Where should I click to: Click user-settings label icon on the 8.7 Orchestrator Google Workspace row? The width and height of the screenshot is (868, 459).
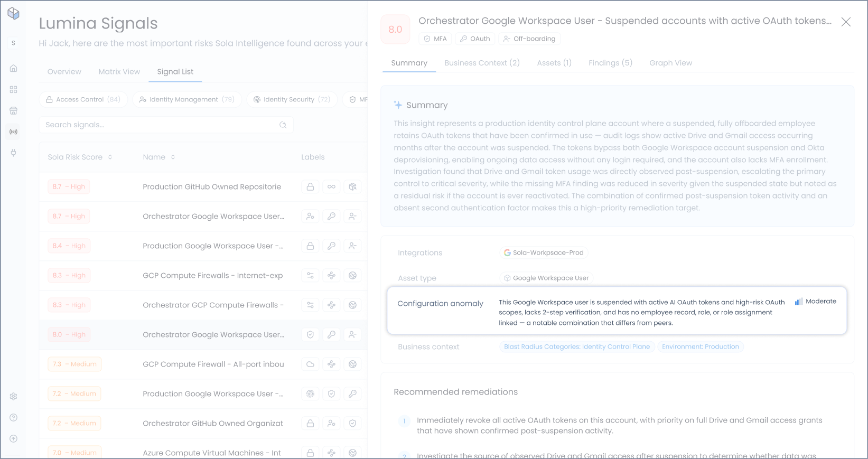(311, 216)
